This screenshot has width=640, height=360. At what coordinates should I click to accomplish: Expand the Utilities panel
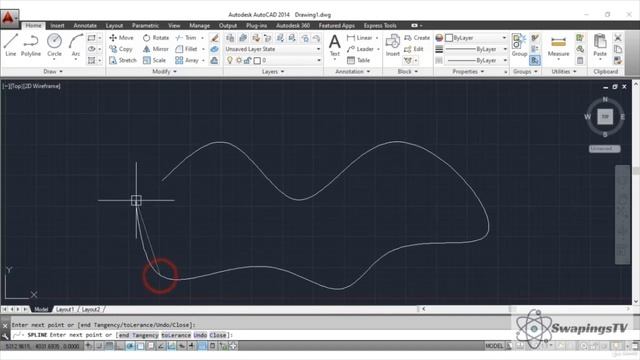[564, 71]
